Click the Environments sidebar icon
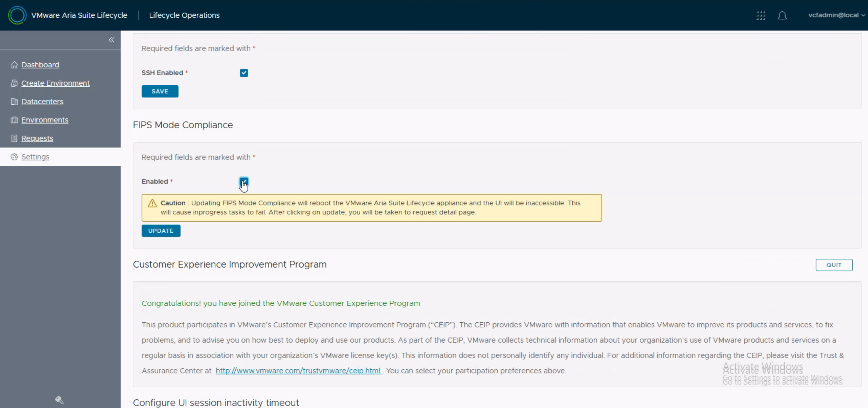 [x=14, y=120]
